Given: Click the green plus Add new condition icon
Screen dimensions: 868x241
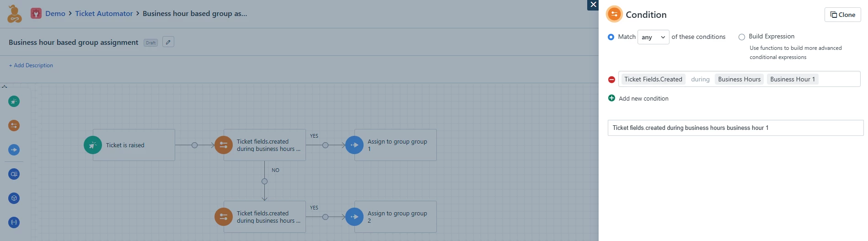Looking at the screenshot, I should click(611, 98).
